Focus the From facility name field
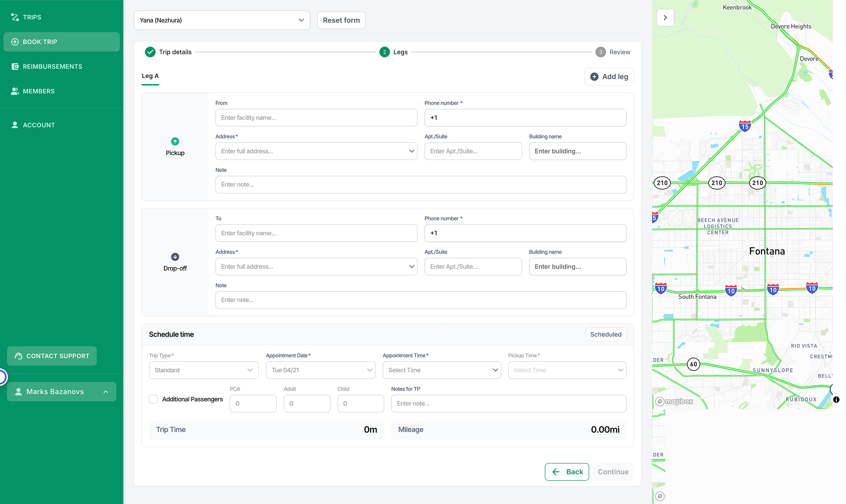The height and width of the screenshot is (504, 846). pos(316,118)
